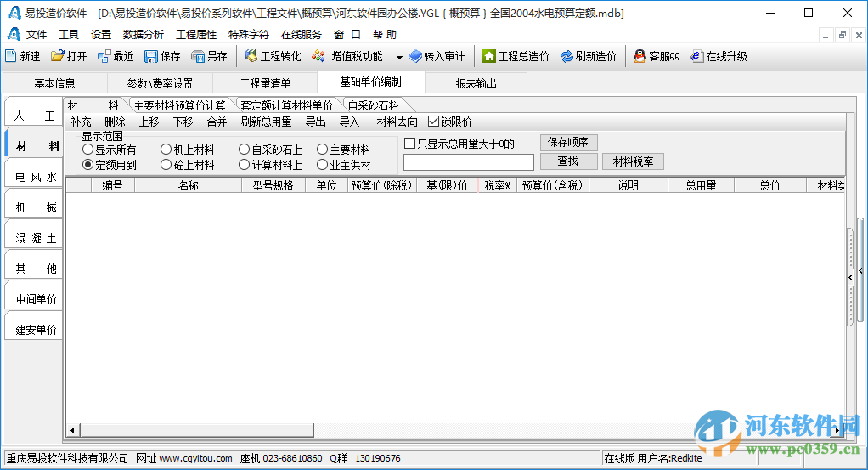Click 材料去向 command
Image resolution: width=868 pixels, height=470 pixels.
tap(397, 122)
